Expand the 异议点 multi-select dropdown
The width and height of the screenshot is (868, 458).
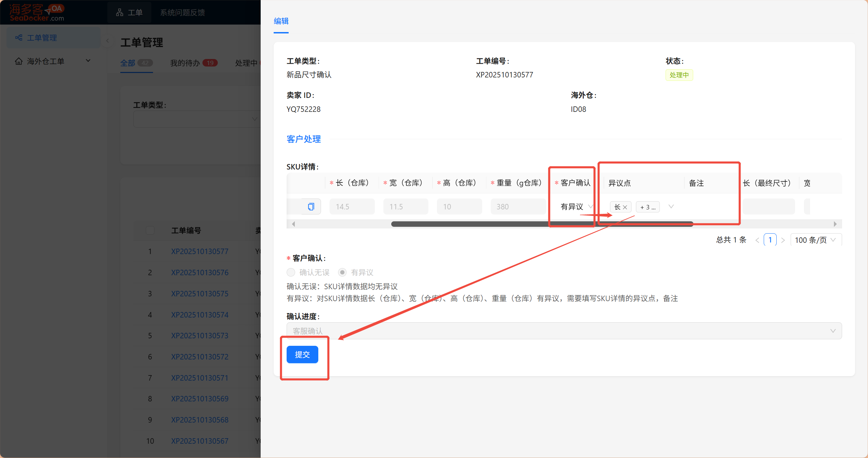click(671, 207)
